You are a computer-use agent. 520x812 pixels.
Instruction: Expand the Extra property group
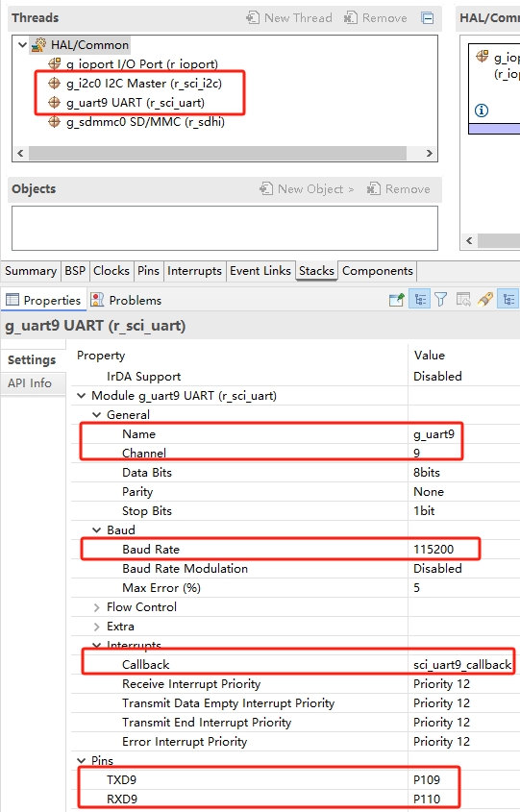96,627
